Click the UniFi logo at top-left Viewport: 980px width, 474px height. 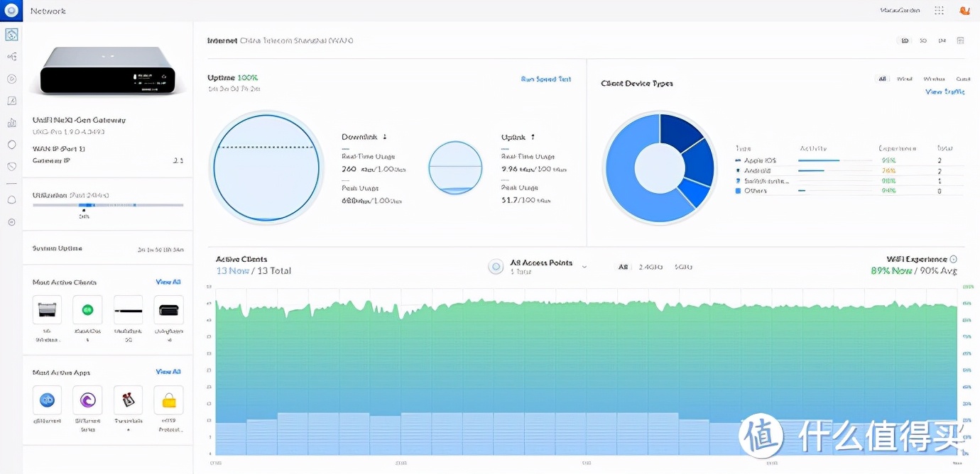11,11
